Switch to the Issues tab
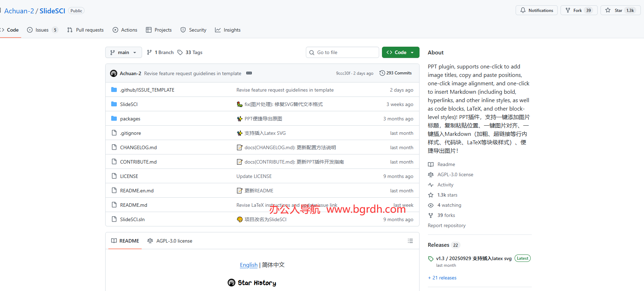Screen dimensions: 644x291 tap(42, 30)
